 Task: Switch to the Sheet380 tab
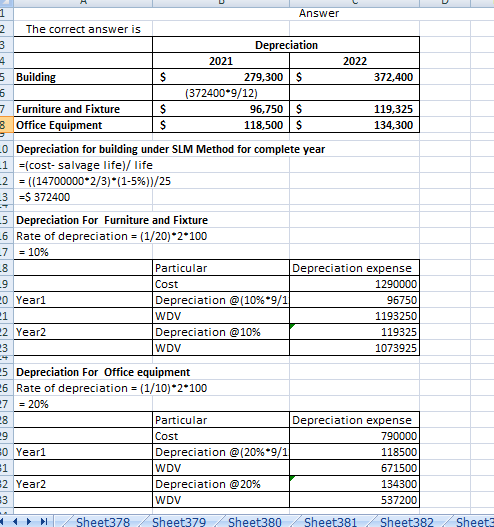pyautogui.click(x=255, y=522)
